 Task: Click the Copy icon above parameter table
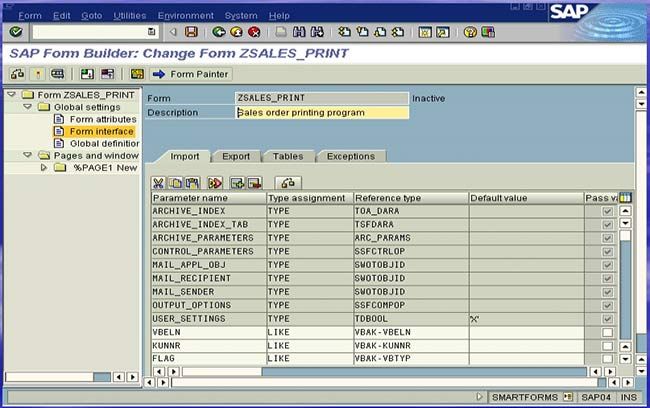175,183
